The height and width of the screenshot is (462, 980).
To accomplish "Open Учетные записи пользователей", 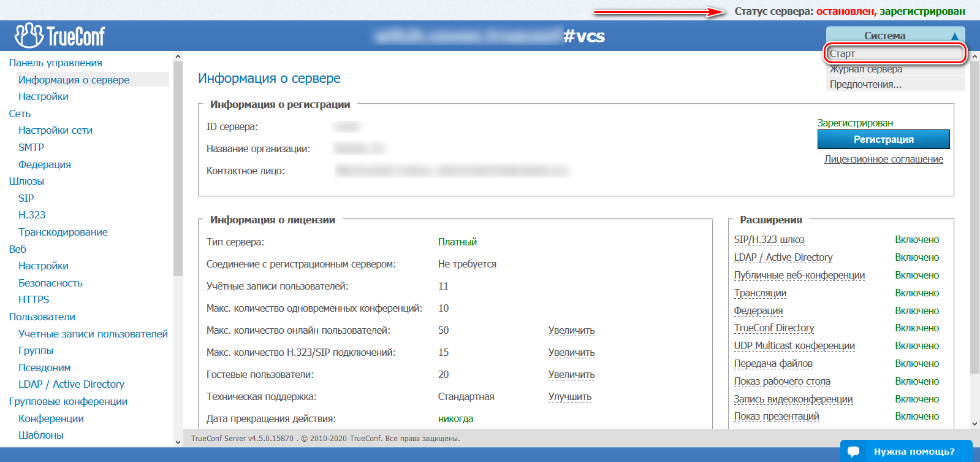I will click(93, 334).
